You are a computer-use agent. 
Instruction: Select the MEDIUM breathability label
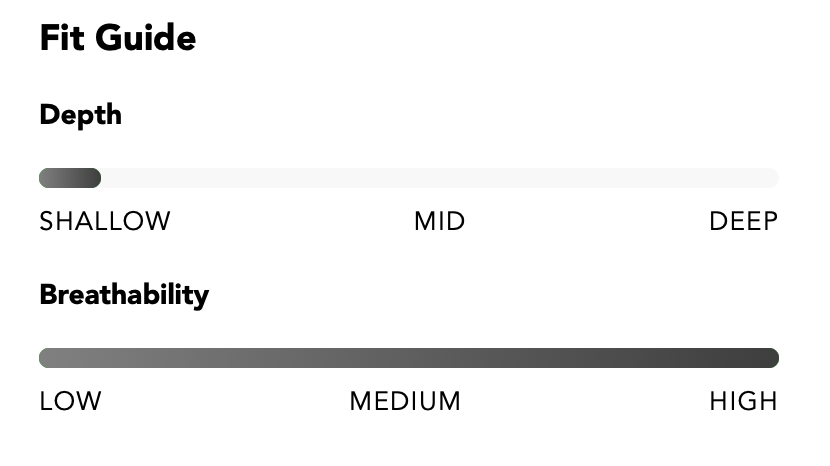click(405, 401)
